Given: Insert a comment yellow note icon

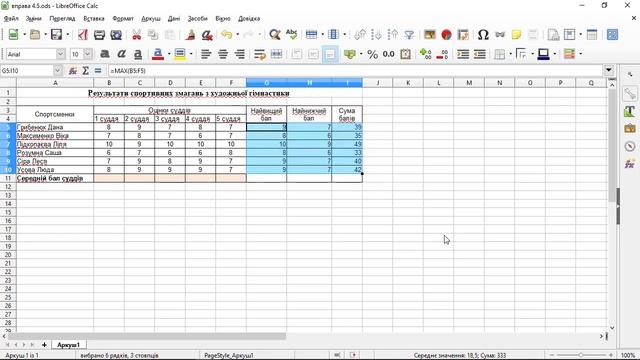Looking at the screenshot, I should click(x=516, y=35).
